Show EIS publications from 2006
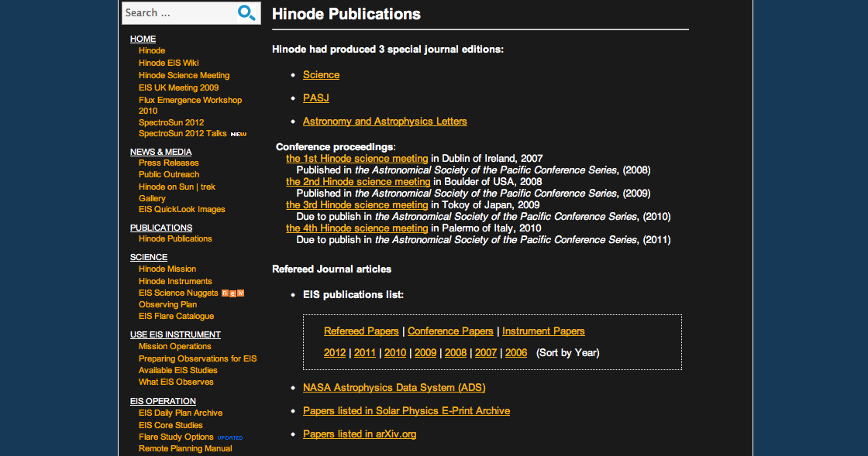 (515, 353)
